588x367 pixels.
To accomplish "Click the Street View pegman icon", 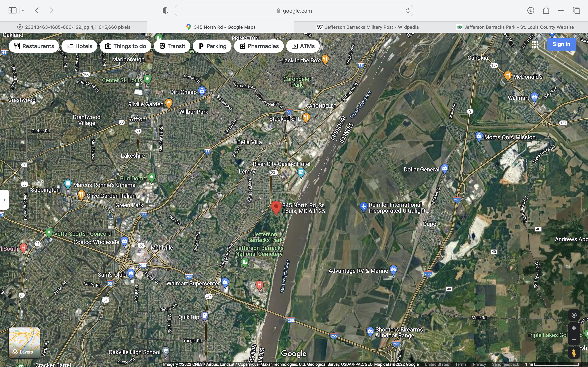I will [574, 353].
